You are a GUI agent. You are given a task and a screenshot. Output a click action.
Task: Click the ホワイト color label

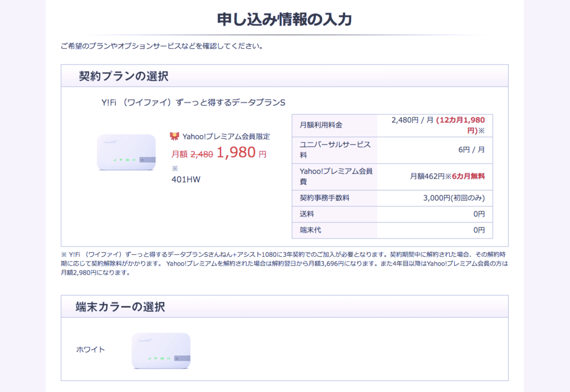(x=91, y=350)
